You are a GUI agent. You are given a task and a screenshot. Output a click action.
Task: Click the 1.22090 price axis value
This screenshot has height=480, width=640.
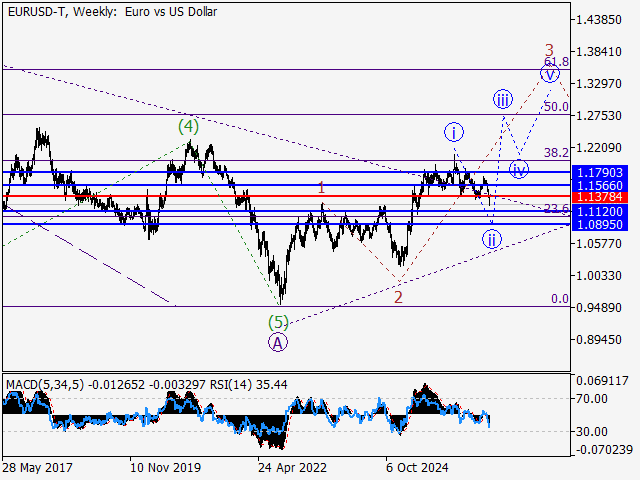pyautogui.click(x=599, y=148)
